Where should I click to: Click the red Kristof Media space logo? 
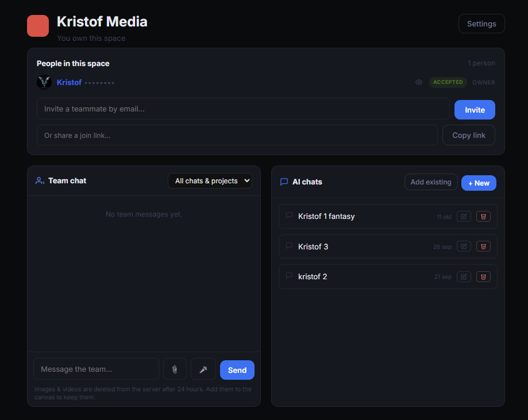pyautogui.click(x=38, y=26)
